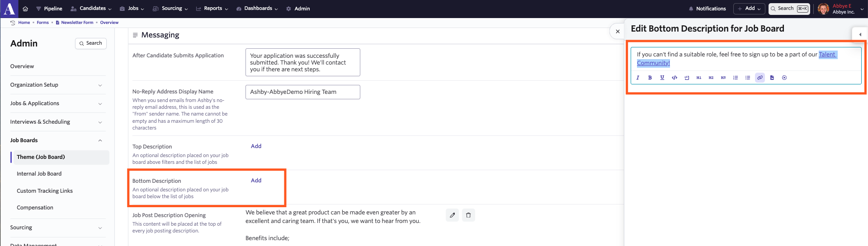
Task: Select Internal Job Board in the sidebar
Action: 39,174
